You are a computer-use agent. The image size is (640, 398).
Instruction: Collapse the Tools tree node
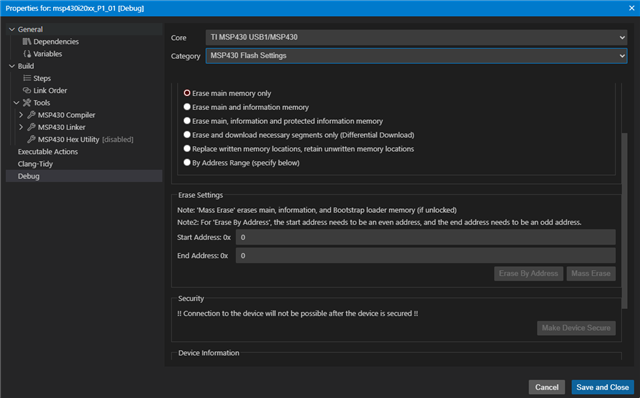16,103
